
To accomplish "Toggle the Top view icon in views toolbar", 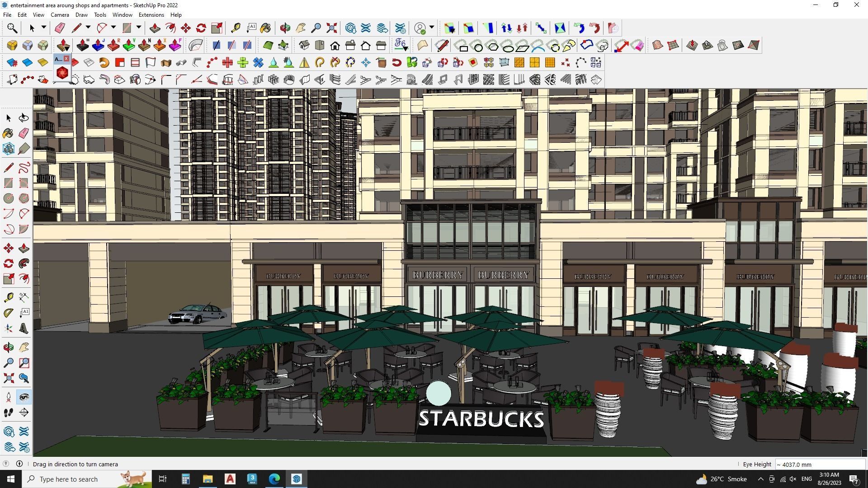I will (x=320, y=45).
